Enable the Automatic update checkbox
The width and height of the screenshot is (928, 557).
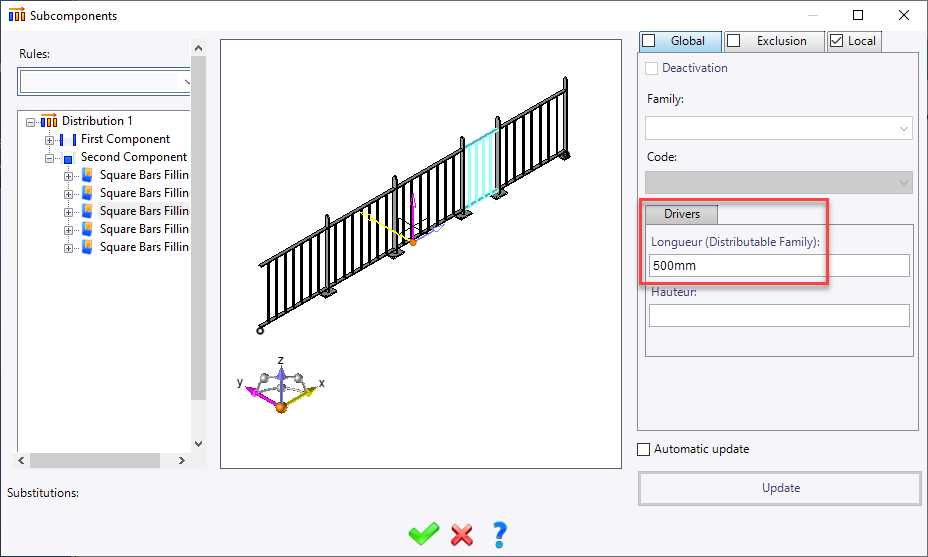click(x=644, y=450)
